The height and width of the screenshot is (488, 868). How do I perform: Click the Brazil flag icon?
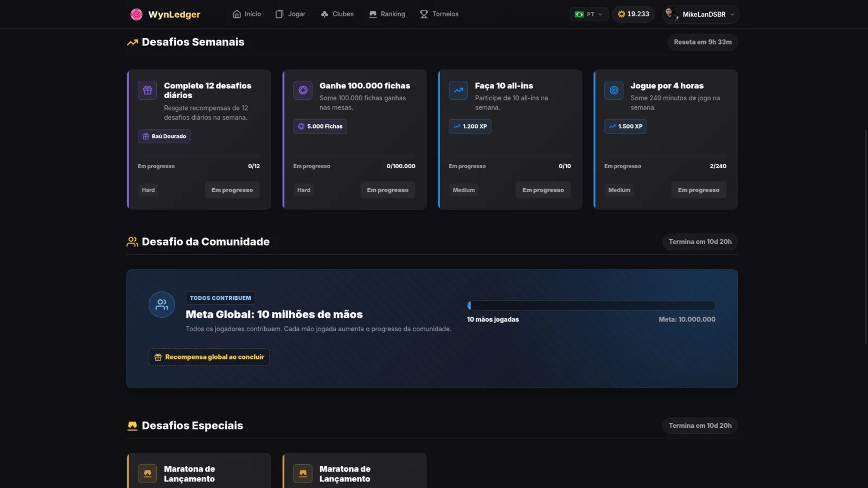click(x=579, y=15)
